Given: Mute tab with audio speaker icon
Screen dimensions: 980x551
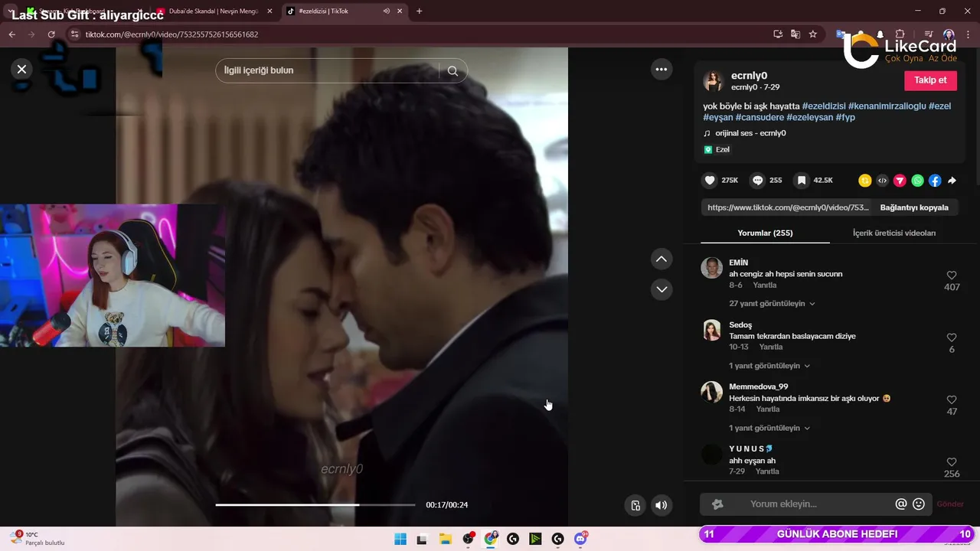Looking at the screenshot, I should click(x=387, y=11).
